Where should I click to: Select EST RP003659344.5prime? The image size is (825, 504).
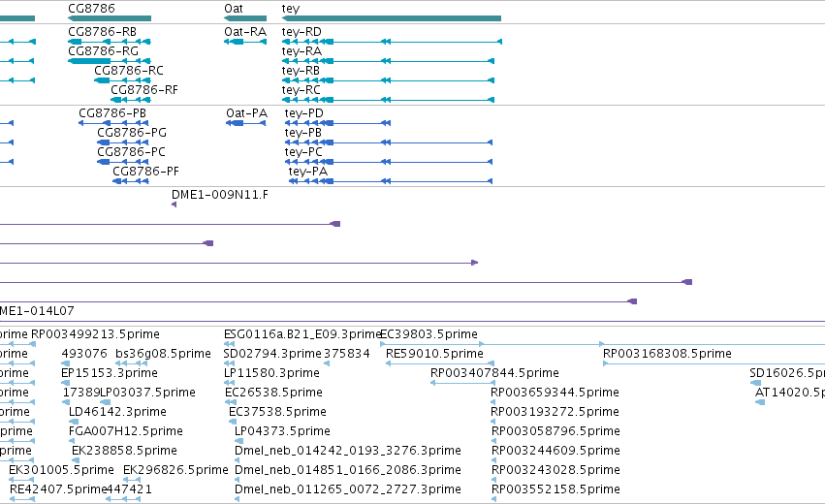[555, 393]
